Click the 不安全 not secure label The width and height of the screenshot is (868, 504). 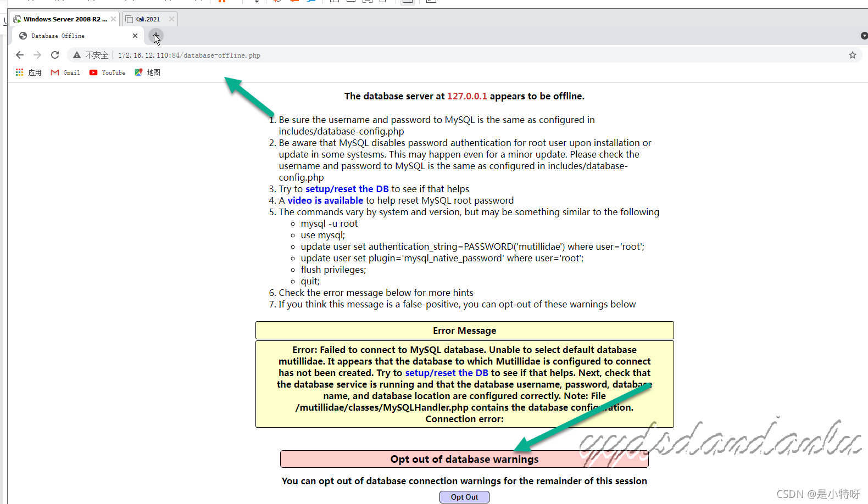(x=97, y=55)
